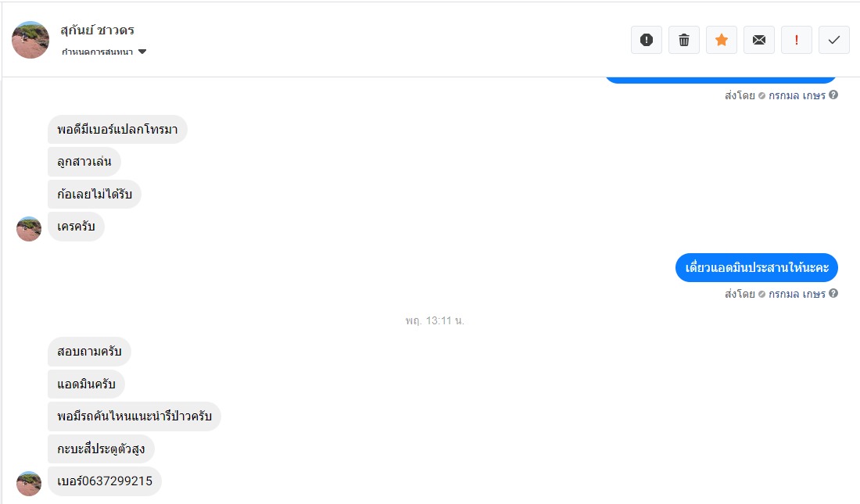Click the blue เดี๋ยวแอดมินประสานให้นะคะ message bubble
This screenshot has height=504, width=860.
[756, 268]
